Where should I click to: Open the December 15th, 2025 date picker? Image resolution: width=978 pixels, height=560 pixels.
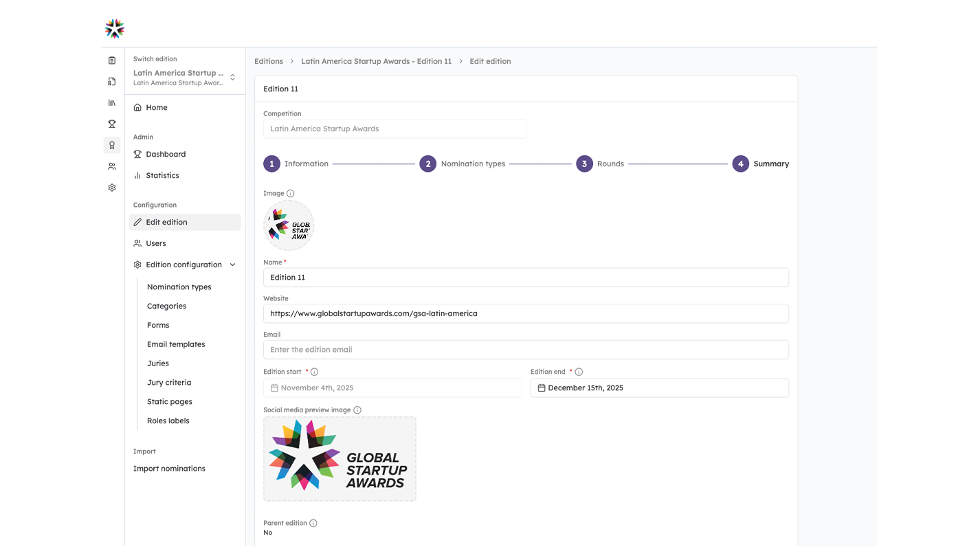(660, 388)
